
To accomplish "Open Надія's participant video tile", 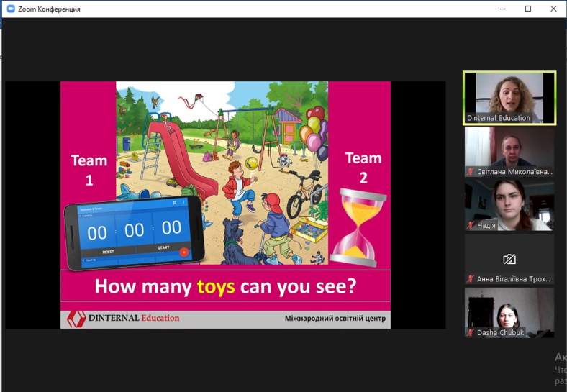I will 509,206.
